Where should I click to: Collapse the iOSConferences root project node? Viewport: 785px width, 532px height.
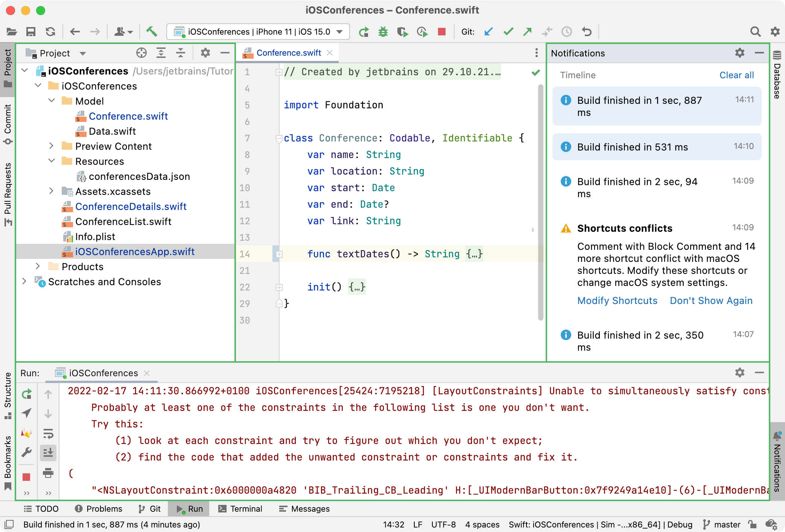click(25, 71)
